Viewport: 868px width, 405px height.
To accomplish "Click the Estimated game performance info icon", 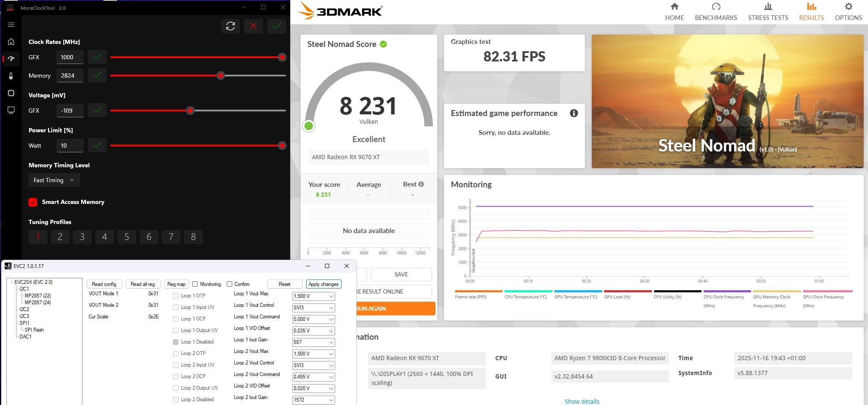I will tap(574, 113).
